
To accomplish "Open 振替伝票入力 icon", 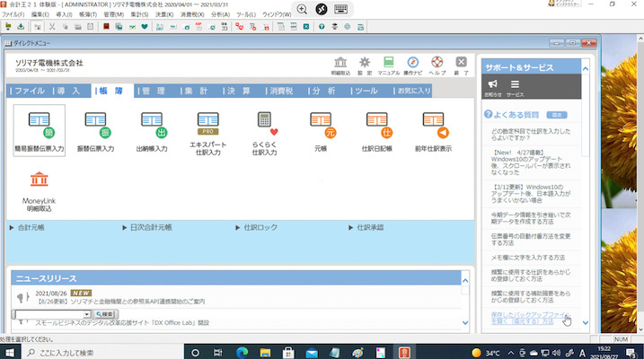I will pos(96,130).
